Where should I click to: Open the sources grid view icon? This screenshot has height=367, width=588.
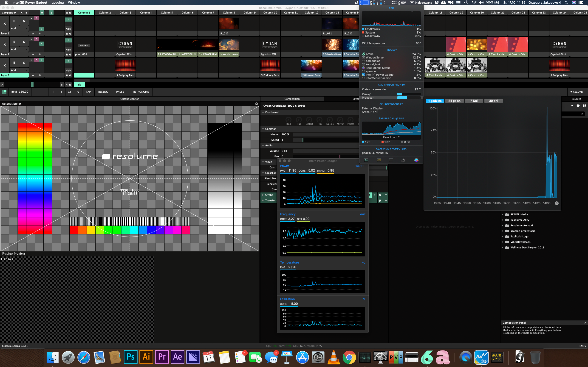[584, 106]
